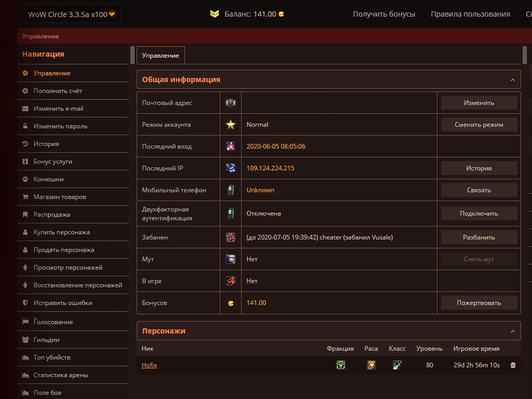The width and height of the screenshot is (532, 399).
Task: Collapse the Общая информация section
Action: tap(512, 80)
